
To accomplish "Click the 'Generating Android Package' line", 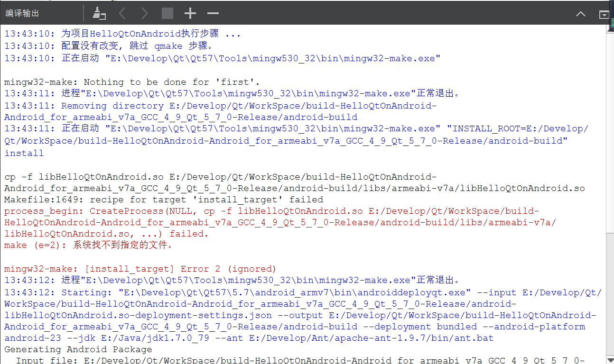I will (x=78, y=349).
